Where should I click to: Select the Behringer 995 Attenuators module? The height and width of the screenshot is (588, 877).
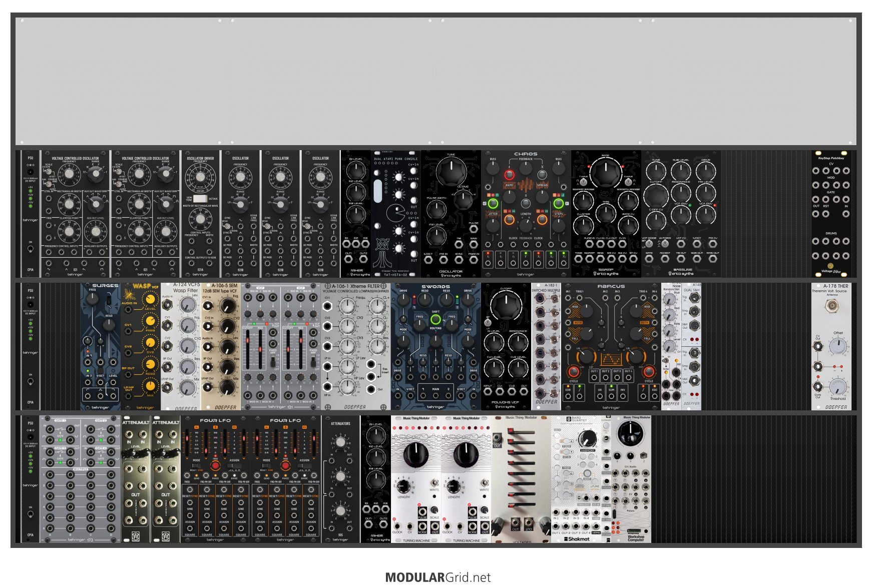coord(340,479)
